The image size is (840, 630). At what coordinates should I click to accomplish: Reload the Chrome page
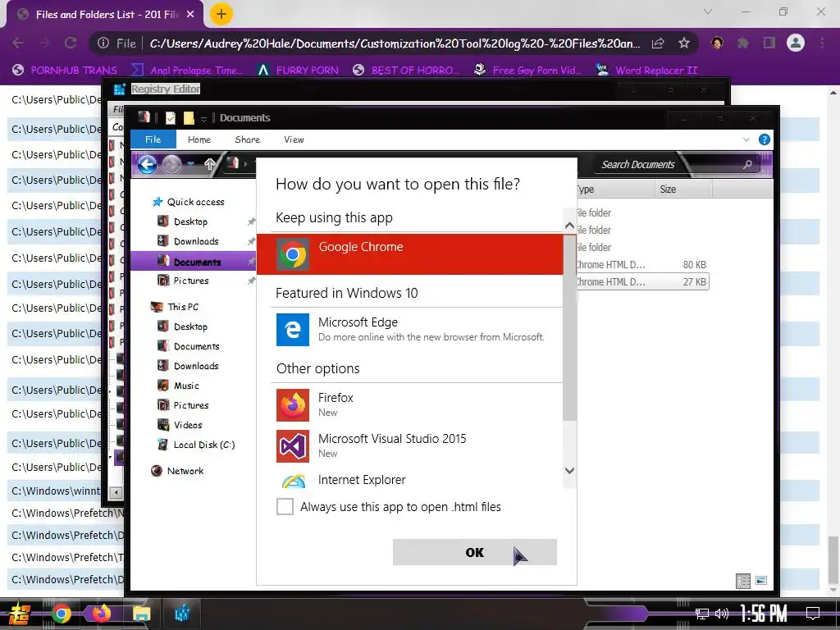71,43
